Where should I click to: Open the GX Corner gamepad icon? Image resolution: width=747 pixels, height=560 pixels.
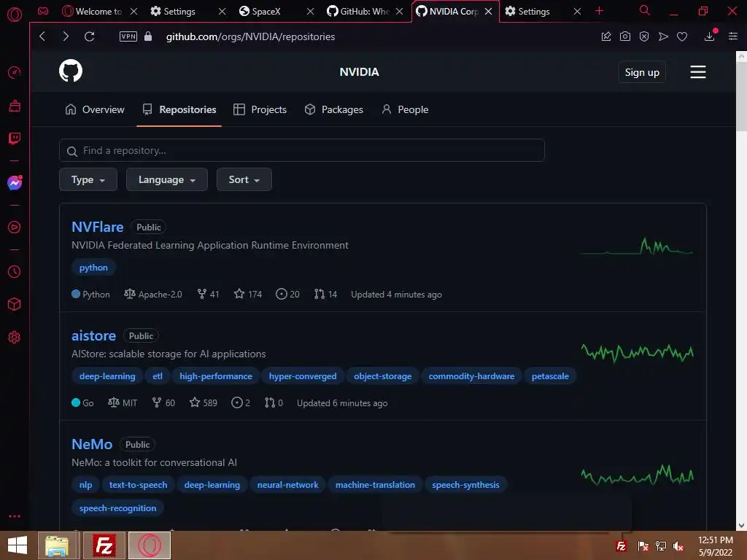tap(43, 11)
